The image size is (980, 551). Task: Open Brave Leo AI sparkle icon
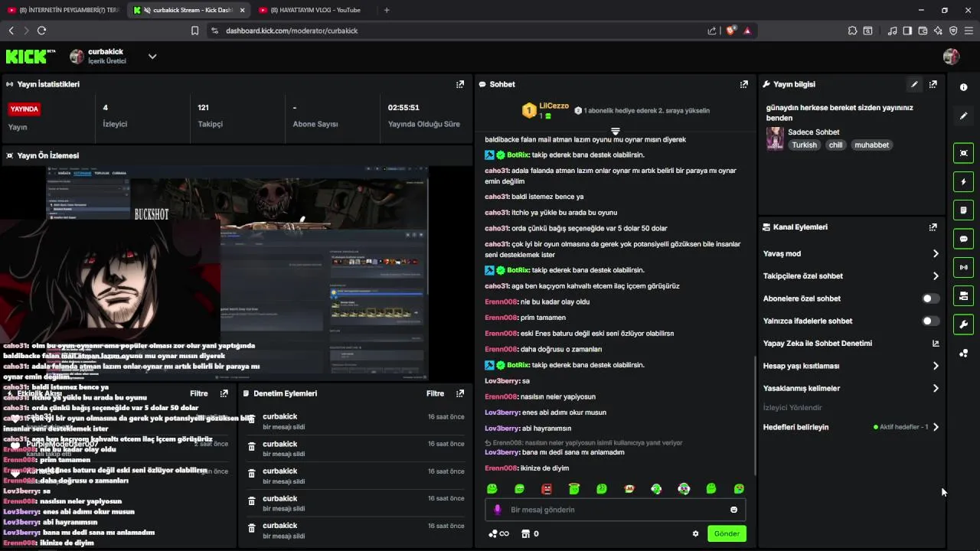[x=938, y=31]
